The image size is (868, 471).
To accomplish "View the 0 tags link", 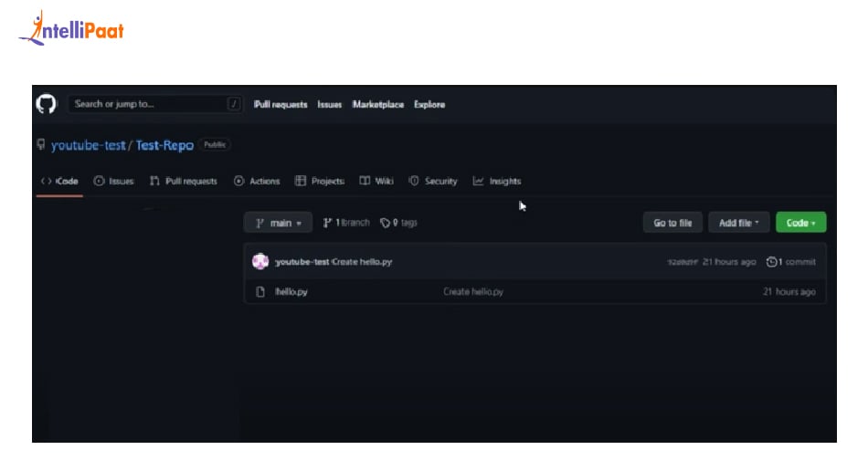I will pyautogui.click(x=398, y=223).
